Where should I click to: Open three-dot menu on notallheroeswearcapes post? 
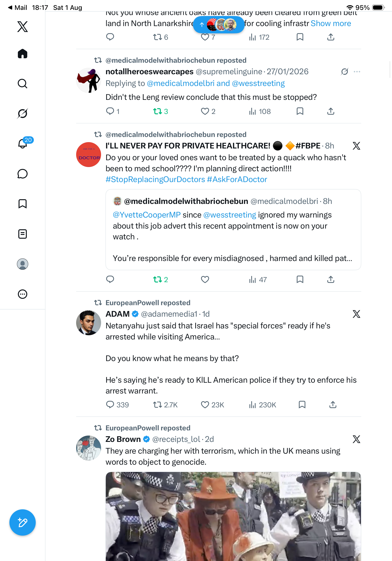pyautogui.click(x=357, y=72)
